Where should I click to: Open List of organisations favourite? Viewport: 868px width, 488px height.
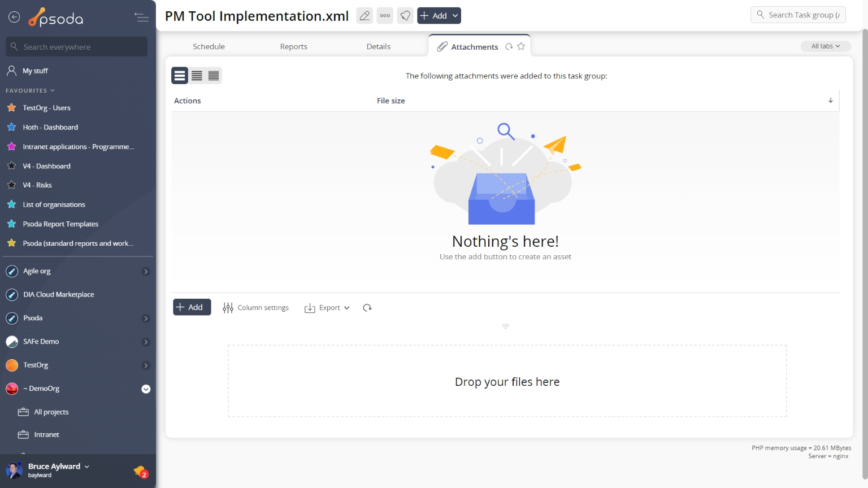coord(54,205)
